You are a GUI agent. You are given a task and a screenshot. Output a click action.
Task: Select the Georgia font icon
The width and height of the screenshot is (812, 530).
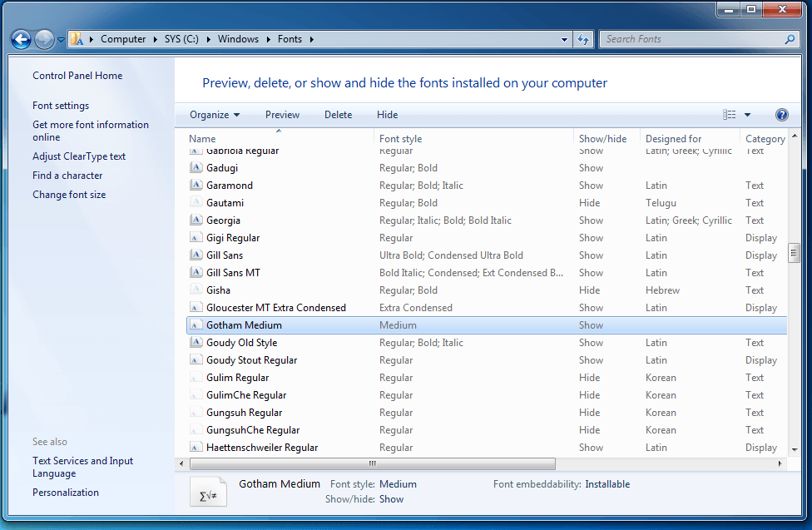point(196,220)
